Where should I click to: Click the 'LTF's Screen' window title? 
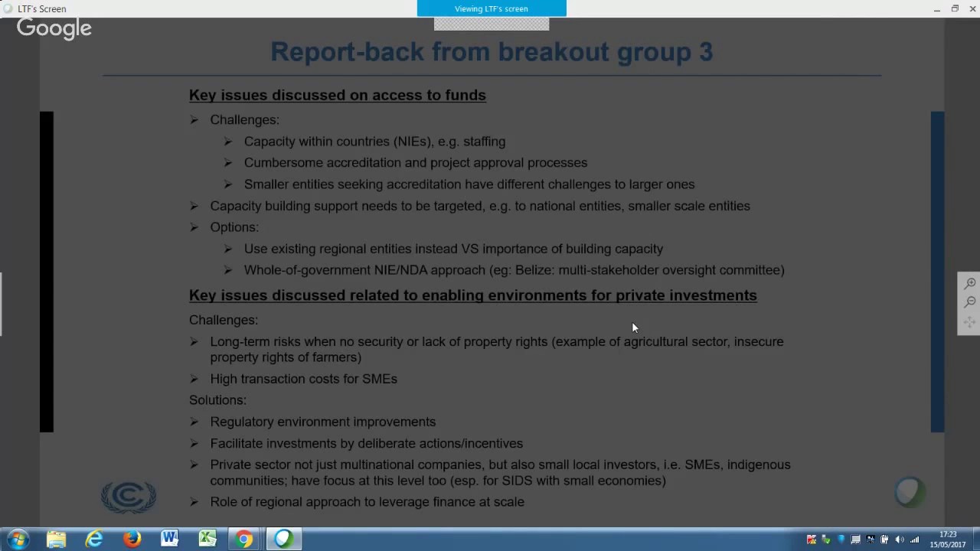tap(42, 8)
